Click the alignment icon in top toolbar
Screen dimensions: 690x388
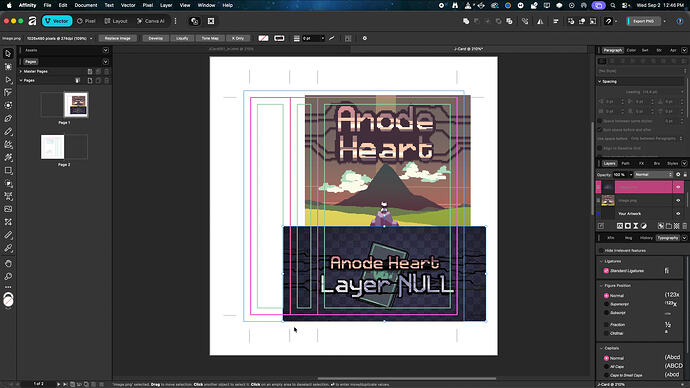556,21
